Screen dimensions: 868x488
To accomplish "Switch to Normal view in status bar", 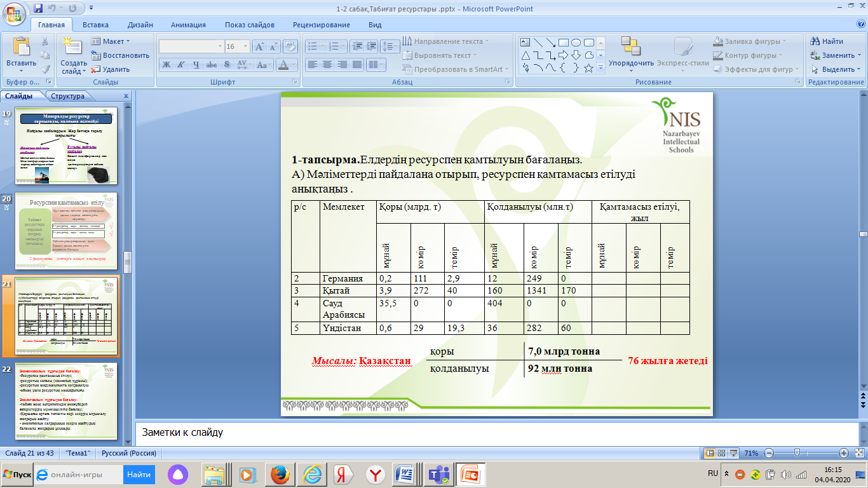I will pyautogui.click(x=710, y=453).
